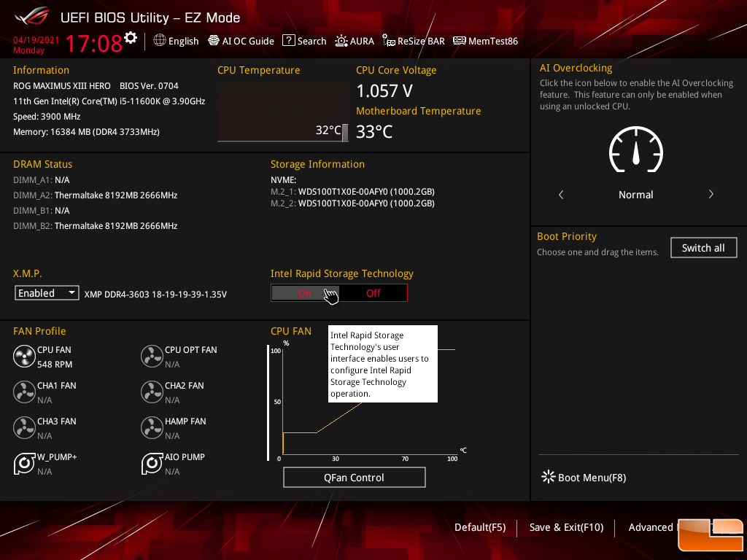Click Boot Menu(F8)
The image size is (747, 560).
[x=584, y=477]
